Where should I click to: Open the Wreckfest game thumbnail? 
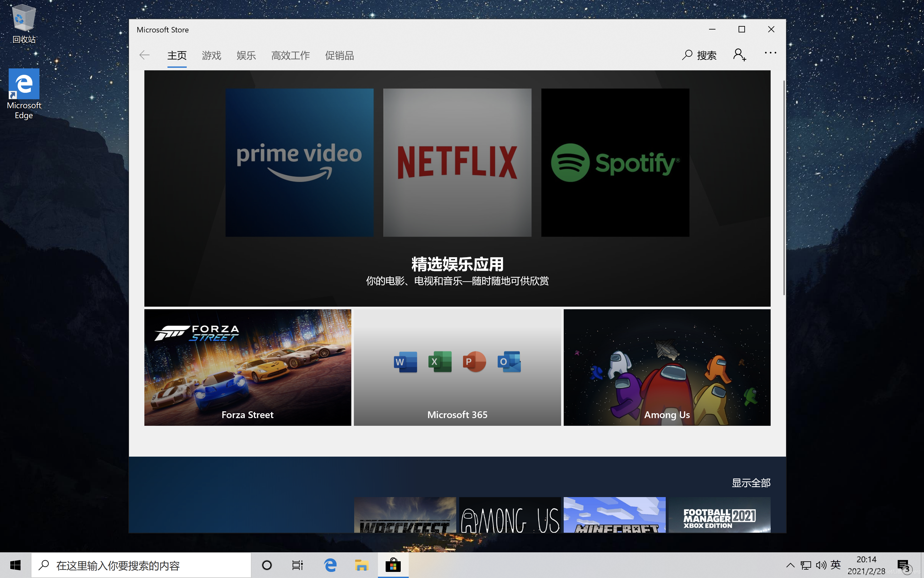click(x=405, y=514)
